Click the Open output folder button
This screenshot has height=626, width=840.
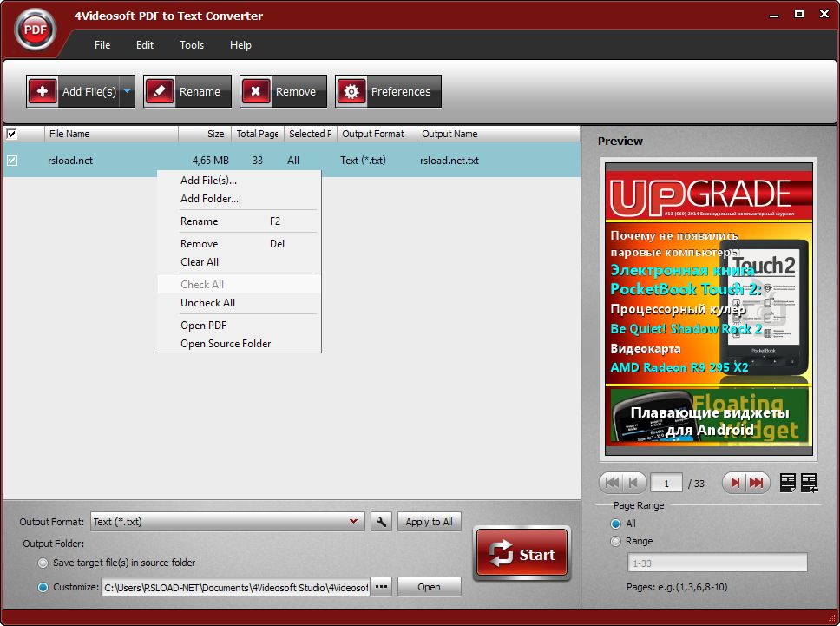click(429, 587)
